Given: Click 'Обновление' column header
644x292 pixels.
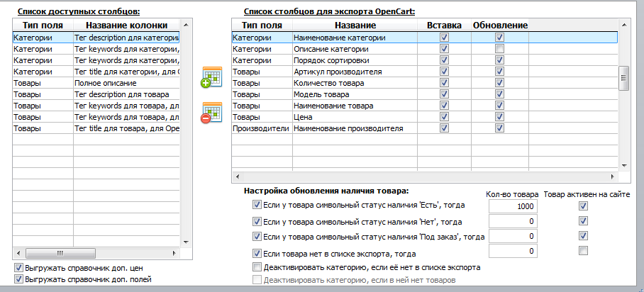Looking at the screenshot, I should [x=500, y=25].
